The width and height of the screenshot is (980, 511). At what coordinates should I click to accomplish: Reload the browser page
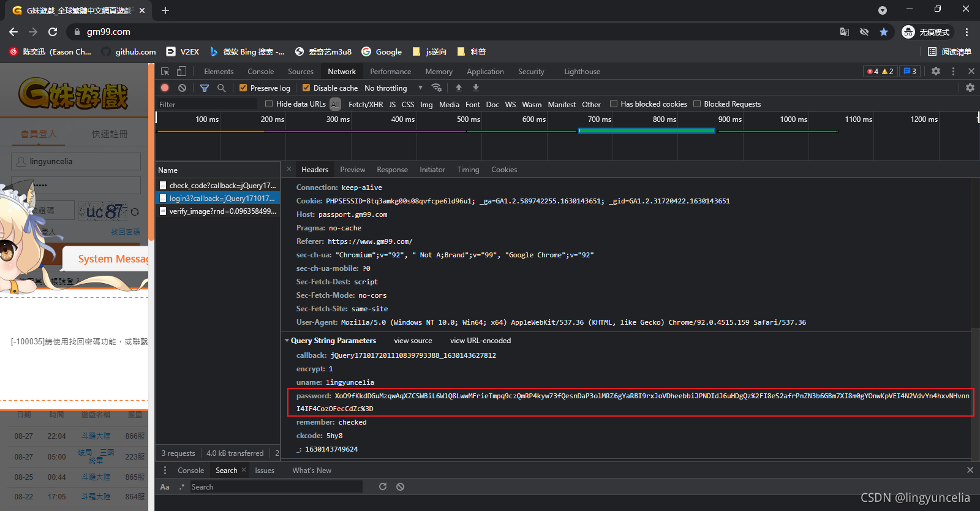pyautogui.click(x=53, y=32)
